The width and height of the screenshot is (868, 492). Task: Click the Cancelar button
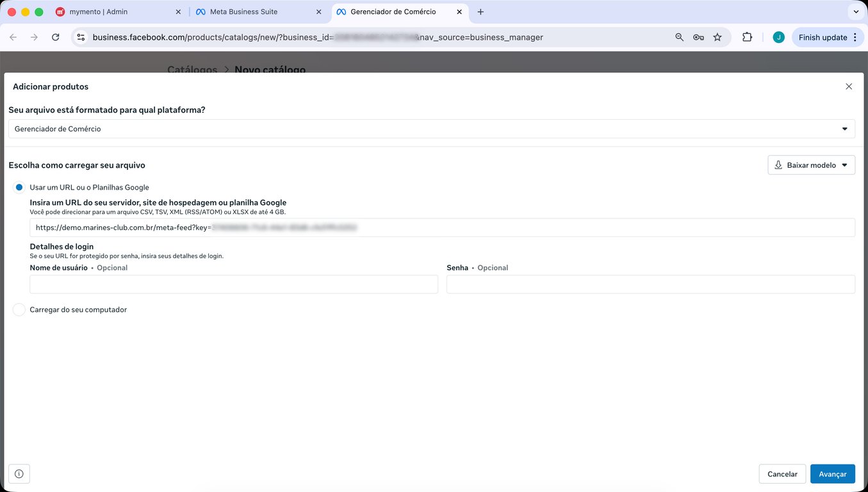coord(782,474)
